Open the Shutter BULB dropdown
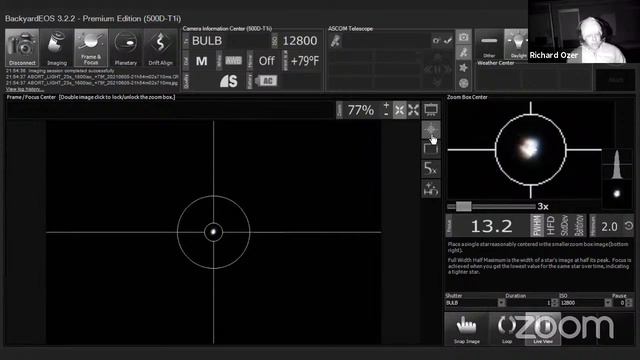The height and width of the screenshot is (360, 640). 501,303
